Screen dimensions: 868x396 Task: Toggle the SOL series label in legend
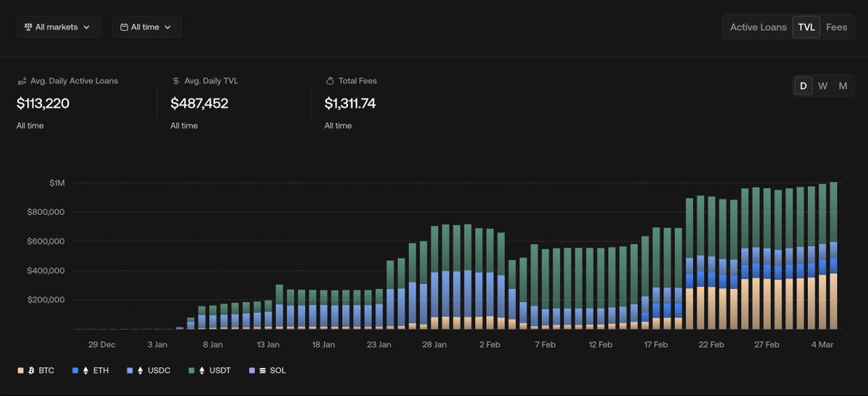(x=278, y=370)
